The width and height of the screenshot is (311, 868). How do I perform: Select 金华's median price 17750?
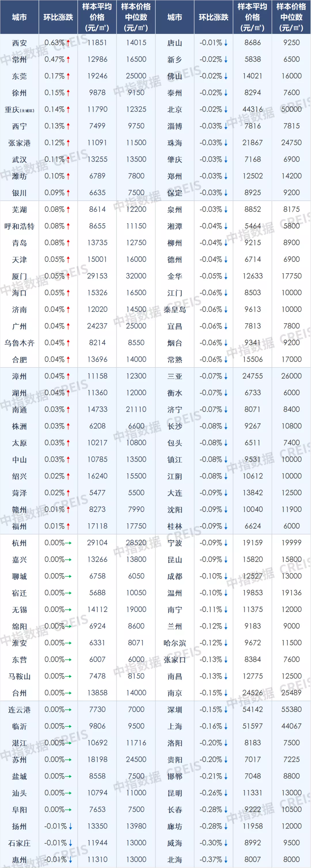pyautogui.click(x=291, y=276)
